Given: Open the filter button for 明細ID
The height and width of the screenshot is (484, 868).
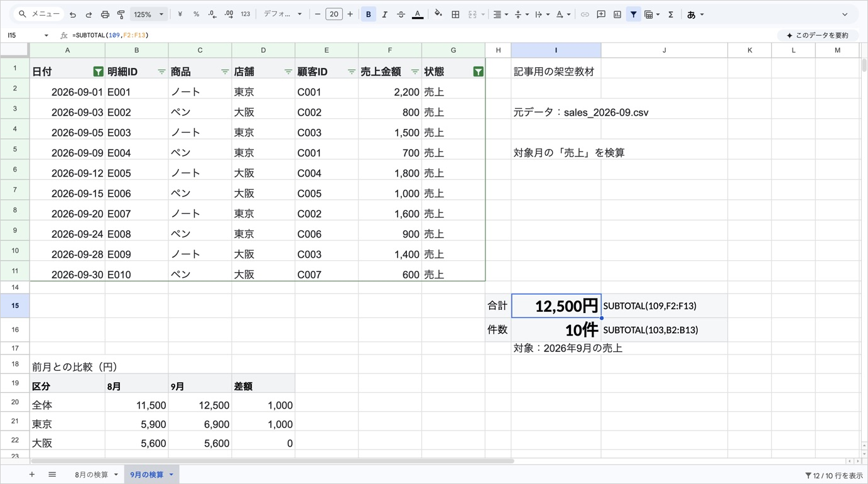Looking at the screenshot, I should (161, 72).
